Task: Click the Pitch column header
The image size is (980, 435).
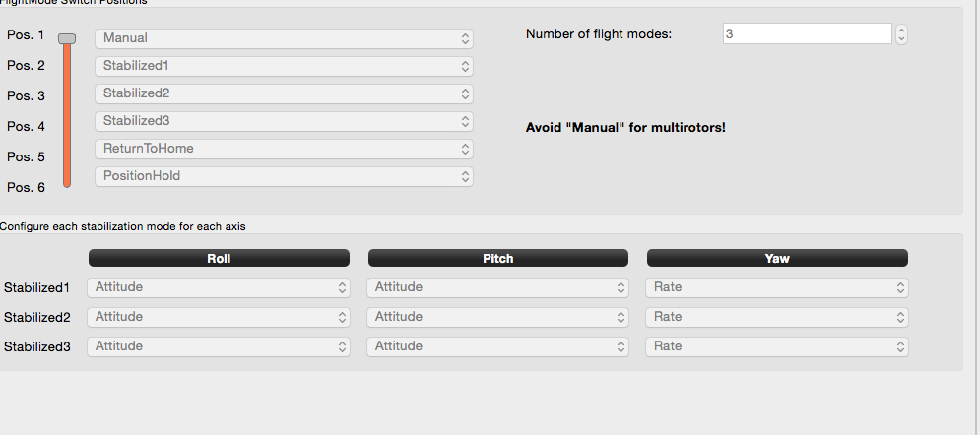Action: [498, 258]
